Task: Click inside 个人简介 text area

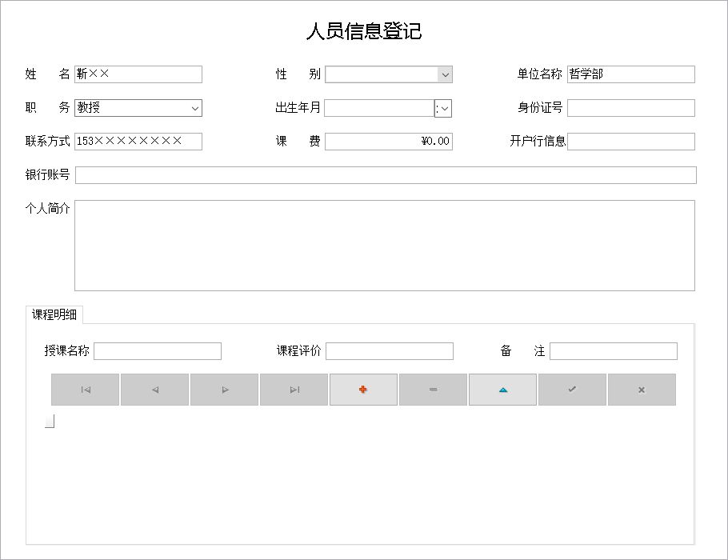Action: click(x=385, y=246)
